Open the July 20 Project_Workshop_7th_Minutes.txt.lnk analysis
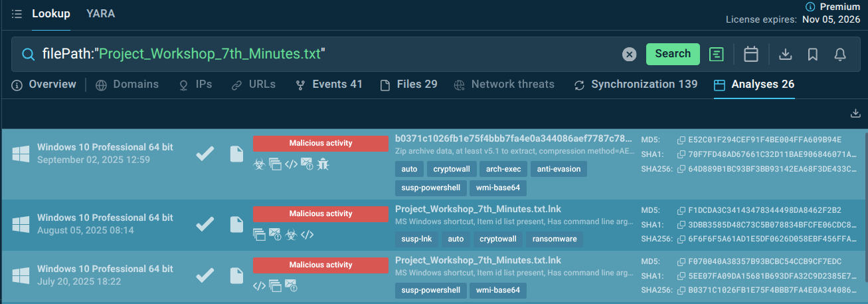868x304 pixels. click(477, 260)
